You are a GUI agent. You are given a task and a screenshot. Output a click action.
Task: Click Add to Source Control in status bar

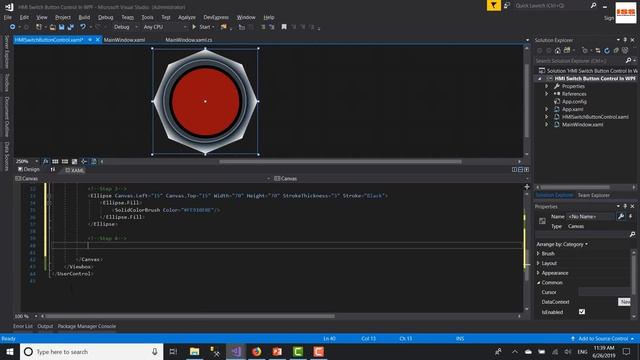(x=603, y=339)
